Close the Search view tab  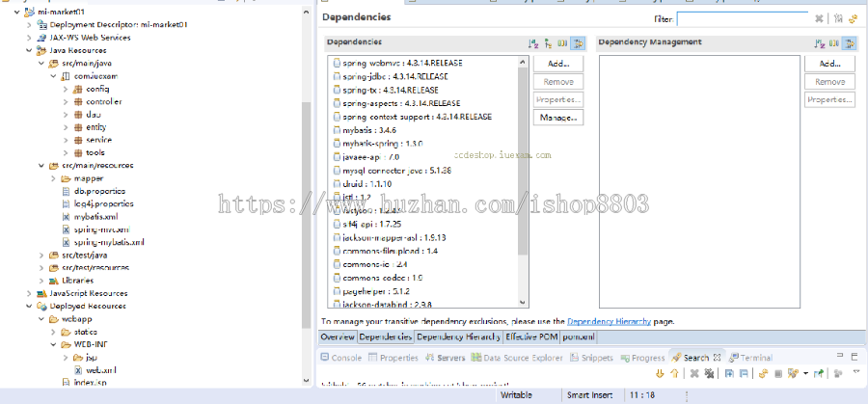pos(717,357)
